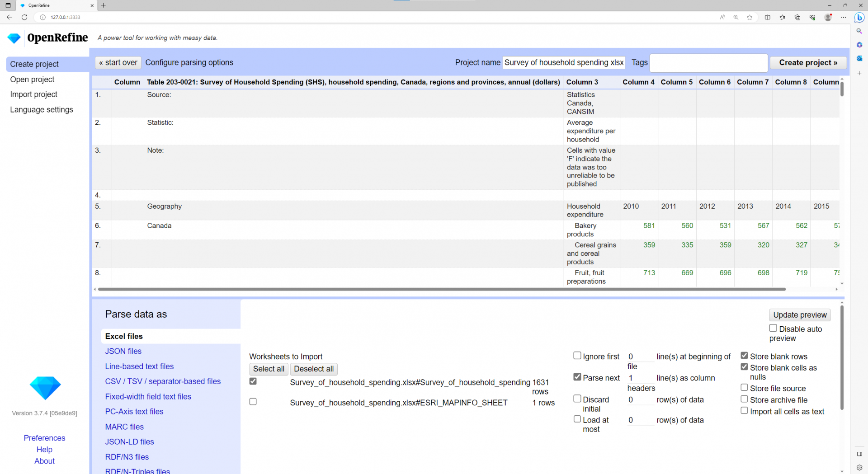Click the Create project button
Viewport: 868px width, 474px height.
(x=808, y=62)
